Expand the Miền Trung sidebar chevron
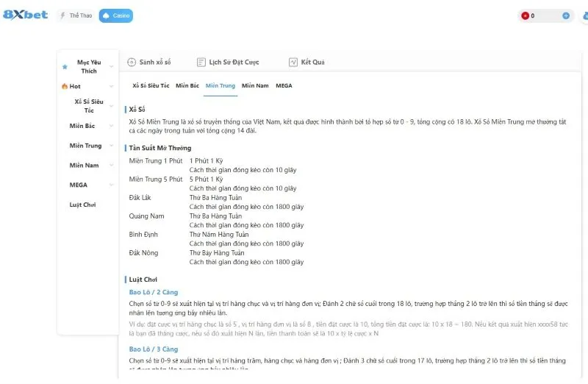 [x=112, y=146]
